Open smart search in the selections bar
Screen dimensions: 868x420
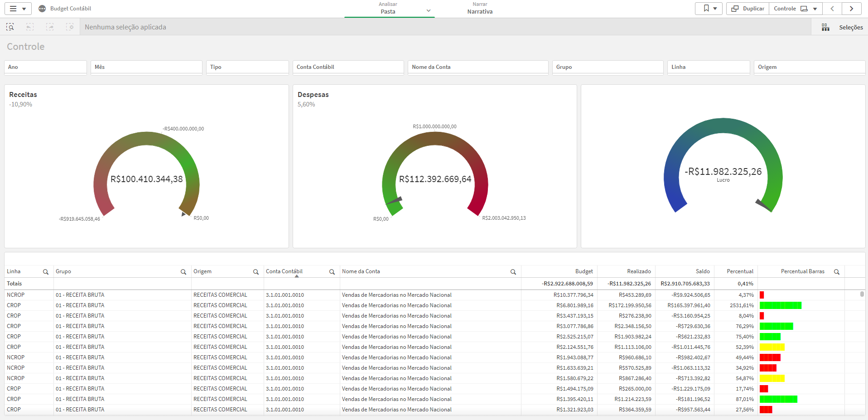click(x=10, y=27)
